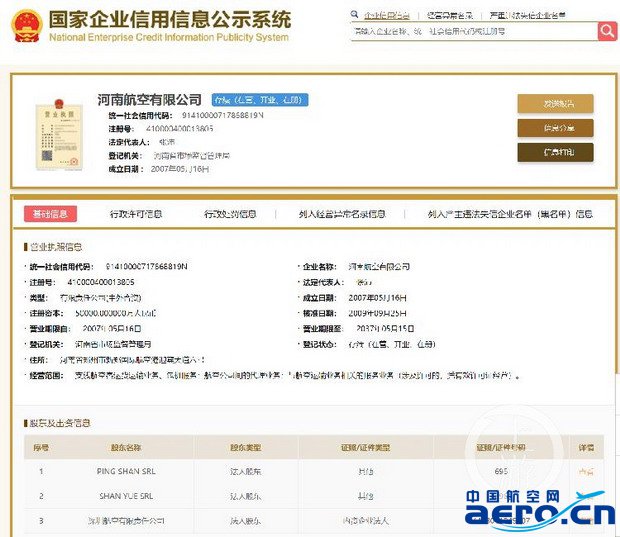
Task: Click the 信息分享 button
Action: (x=555, y=128)
